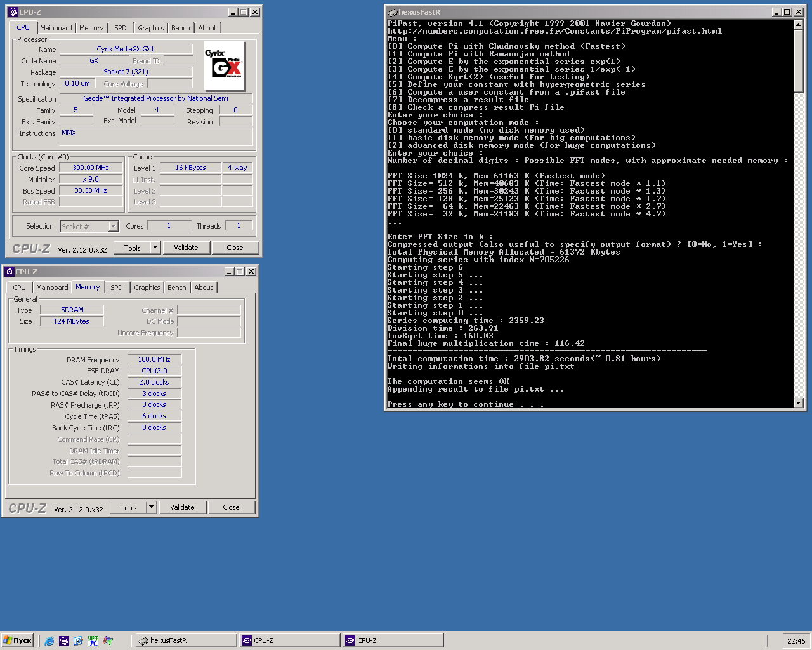Image resolution: width=812 pixels, height=650 pixels.
Task: Open Bench tab in CPU-Z processor window
Action: coord(181,28)
